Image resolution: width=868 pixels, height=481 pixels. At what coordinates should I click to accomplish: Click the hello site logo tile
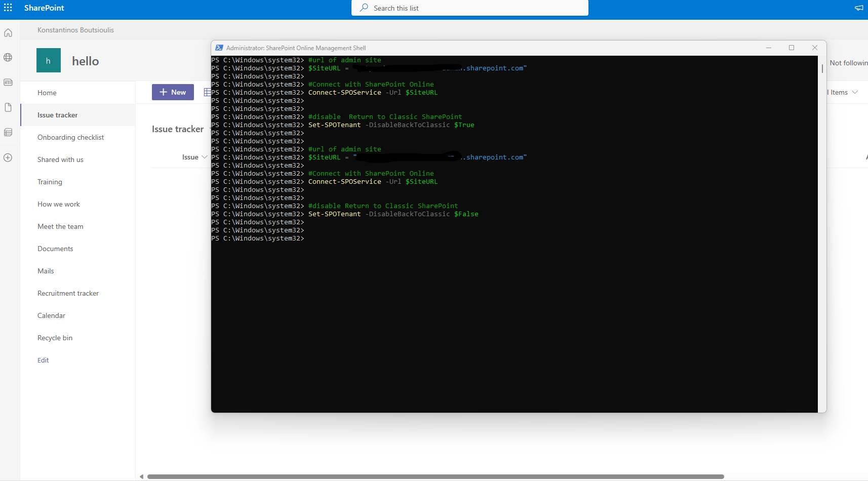click(x=49, y=60)
